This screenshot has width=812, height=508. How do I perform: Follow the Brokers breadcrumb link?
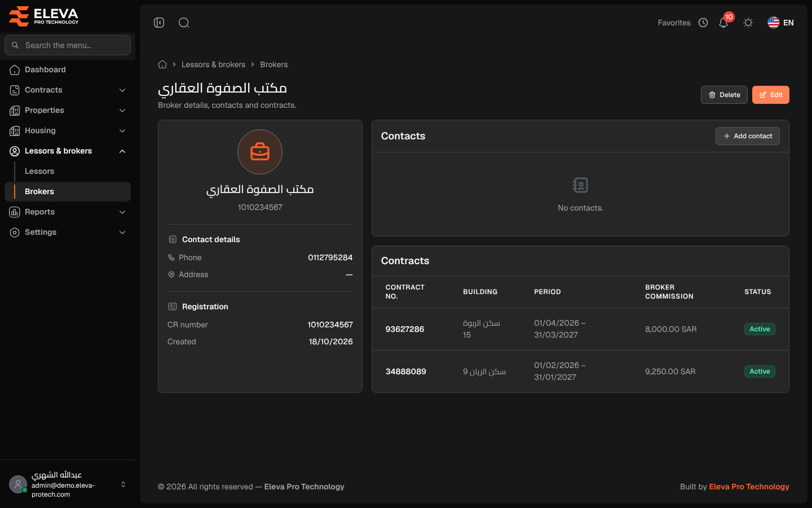[274, 64]
